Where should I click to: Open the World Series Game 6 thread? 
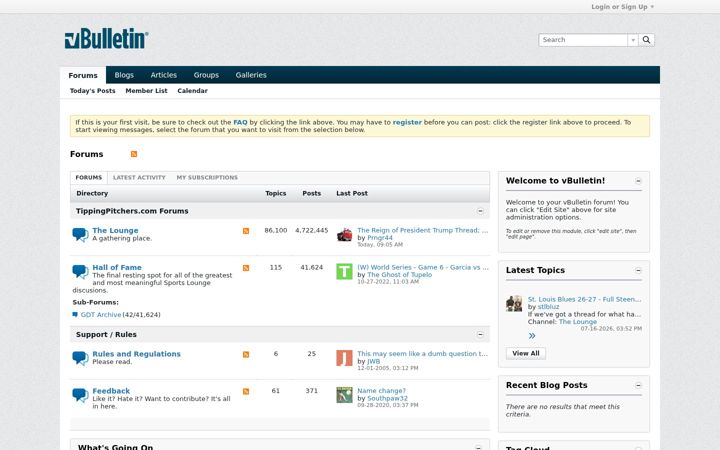click(x=422, y=267)
